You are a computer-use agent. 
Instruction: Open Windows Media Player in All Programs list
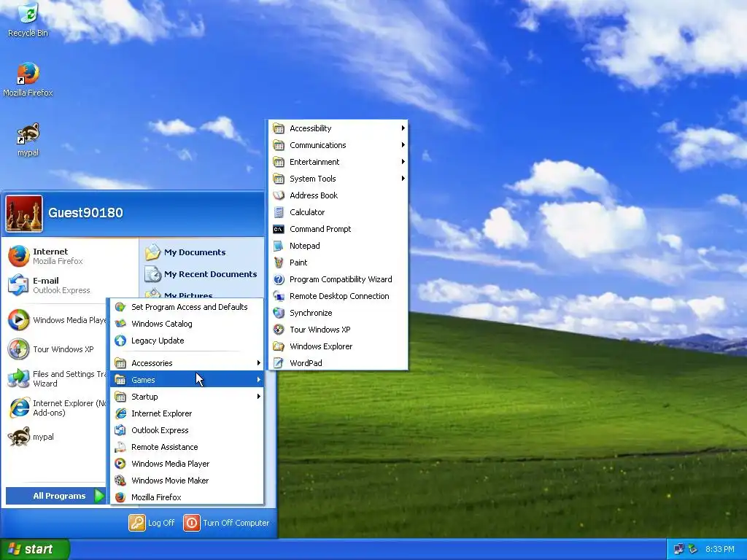point(187,464)
